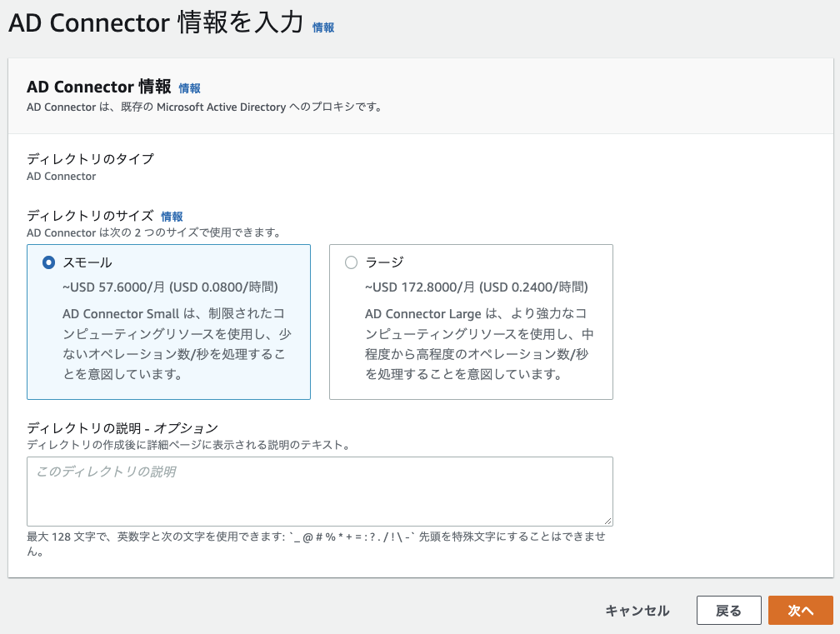This screenshot has width=840, height=634.
Task: Click the 戻る button
Action: [x=728, y=611]
